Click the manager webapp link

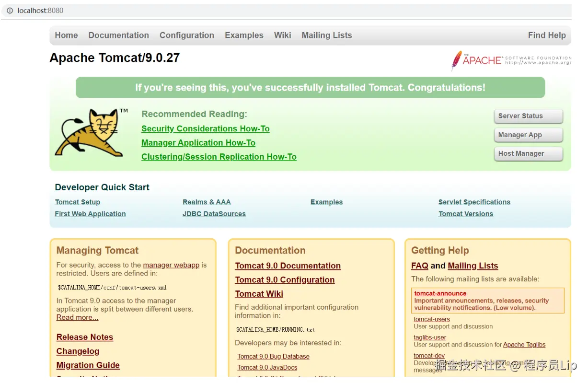coord(171,265)
